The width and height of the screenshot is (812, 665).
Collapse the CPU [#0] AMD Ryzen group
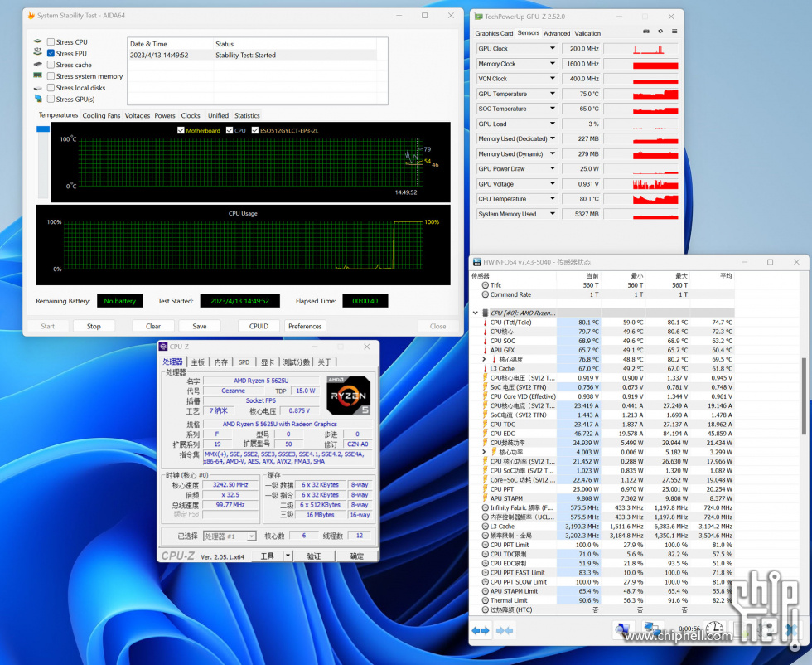(x=476, y=313)
